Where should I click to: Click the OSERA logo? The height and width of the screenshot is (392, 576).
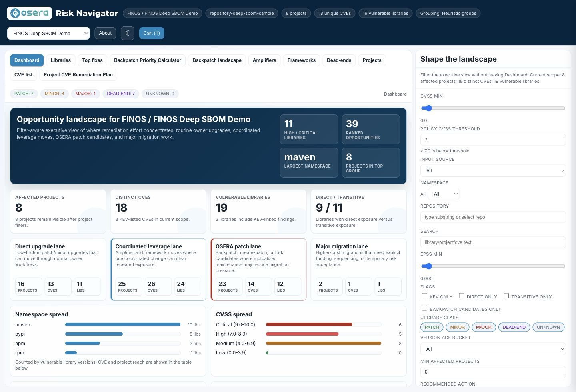pos(29,13)
